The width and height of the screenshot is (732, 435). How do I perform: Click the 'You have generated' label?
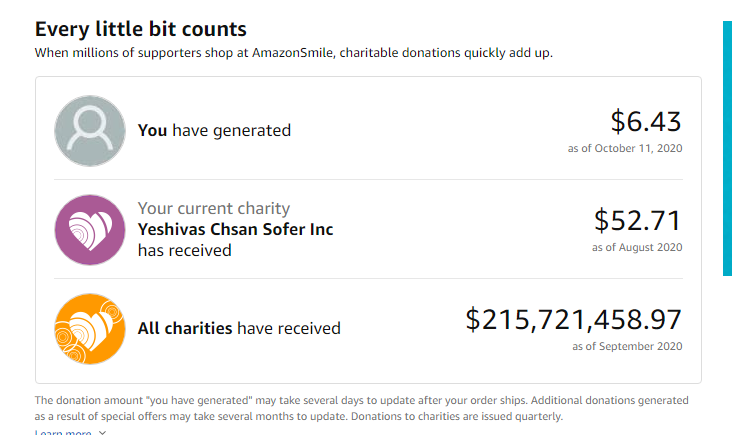click(x=214, y=130)
